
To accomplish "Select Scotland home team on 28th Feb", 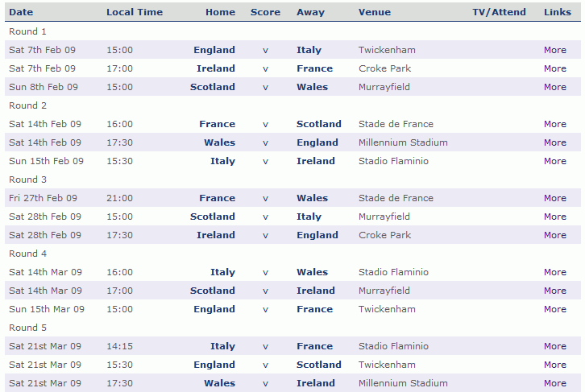I will click(213, 217).
